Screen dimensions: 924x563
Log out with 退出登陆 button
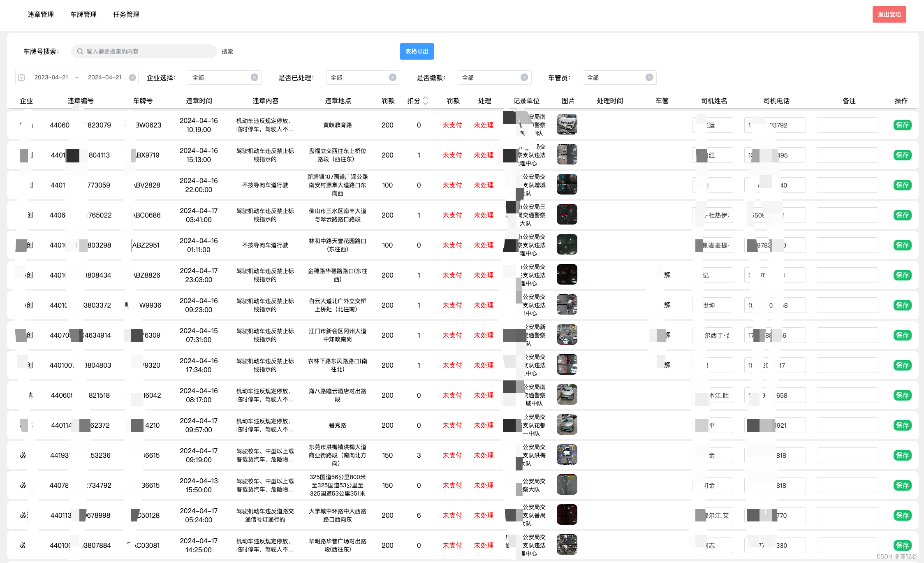[889, 14]
